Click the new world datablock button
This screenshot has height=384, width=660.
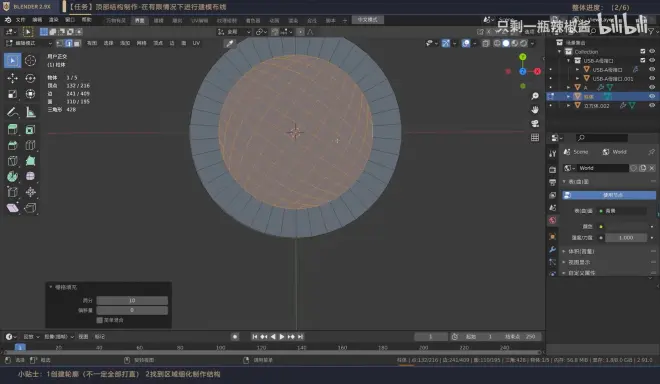[643, 168]
